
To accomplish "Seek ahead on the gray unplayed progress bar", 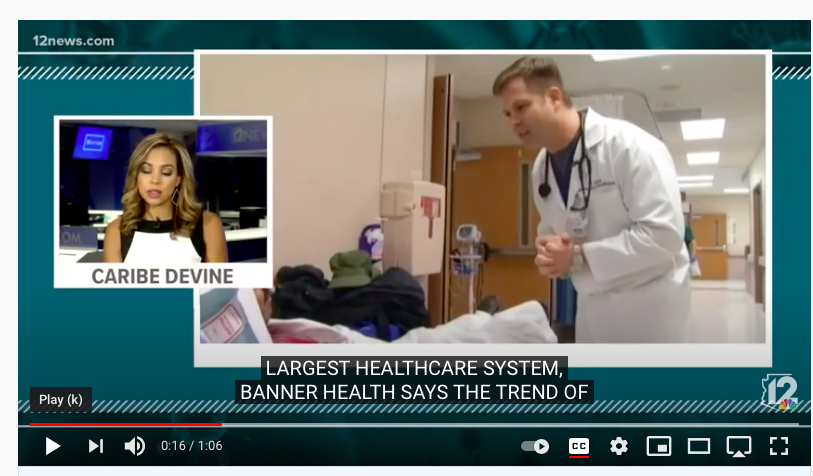I will coord(500,425).
